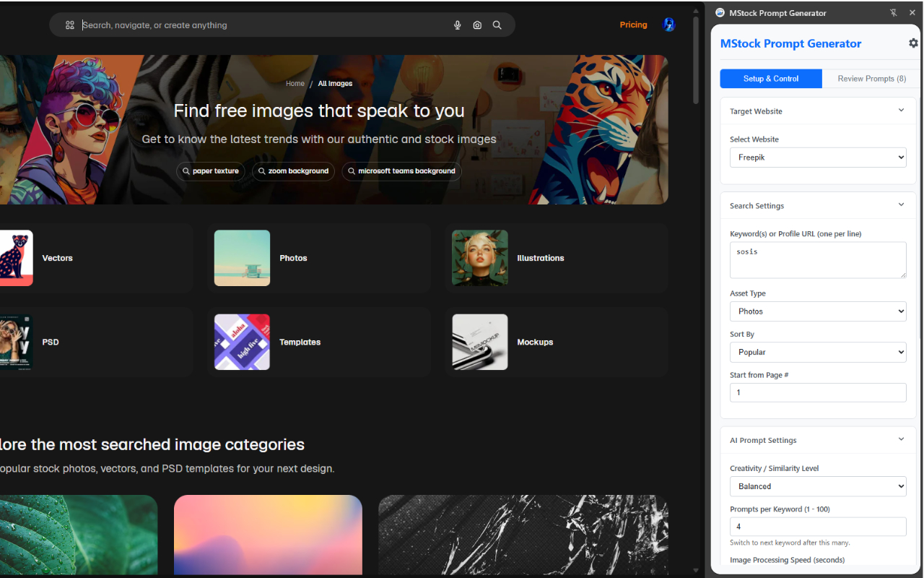Open the Templates category card
The width and height of the screenshot is (924, 578).
[x=318, y=342]
